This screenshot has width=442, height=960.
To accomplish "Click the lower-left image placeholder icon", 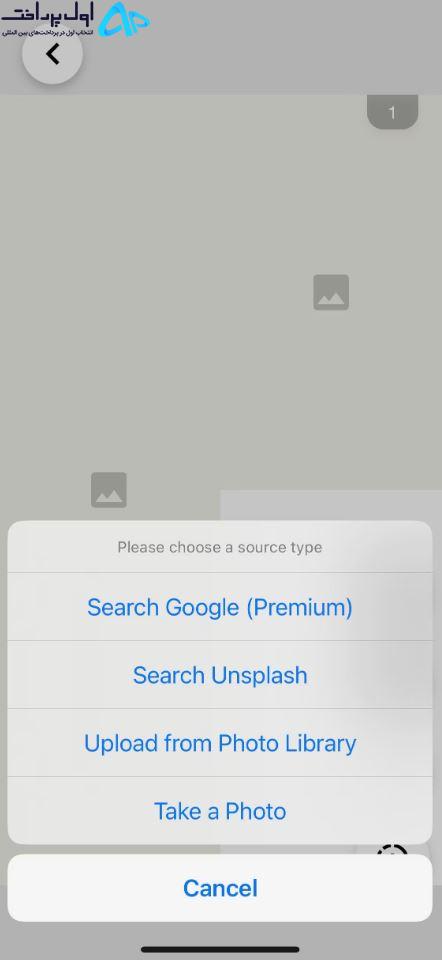I will [109, 490].
